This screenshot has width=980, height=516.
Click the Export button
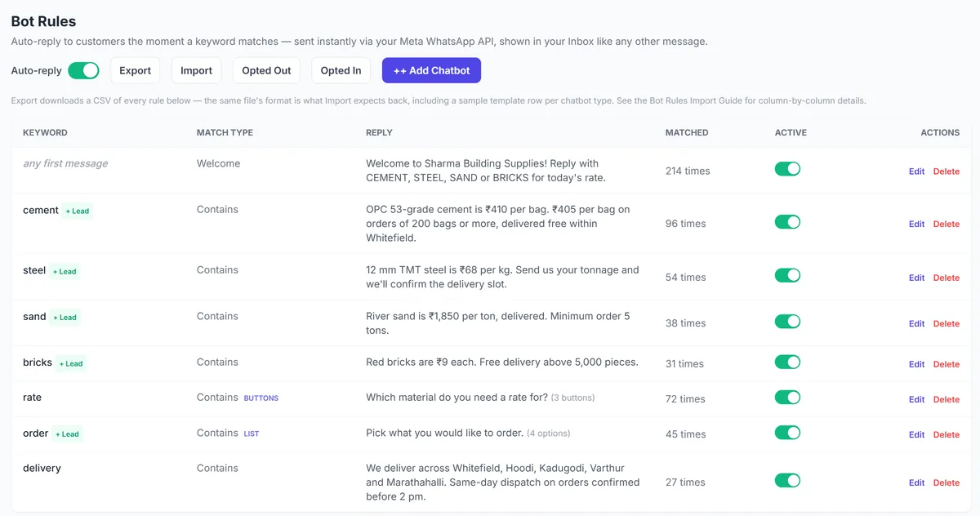(136, 70)
